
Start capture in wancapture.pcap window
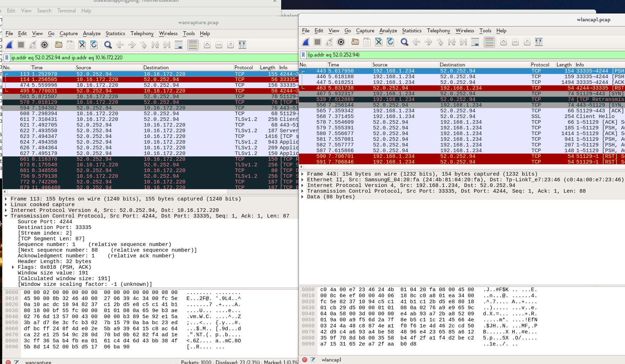pyautogui.click(x=10, y=45)
